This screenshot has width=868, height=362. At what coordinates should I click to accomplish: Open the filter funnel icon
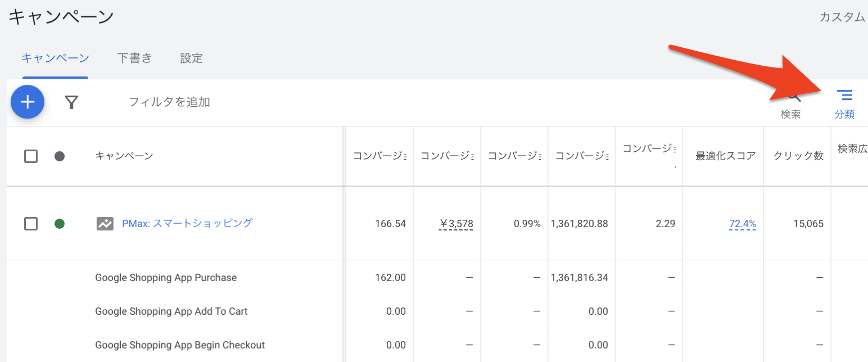(71, 102)
